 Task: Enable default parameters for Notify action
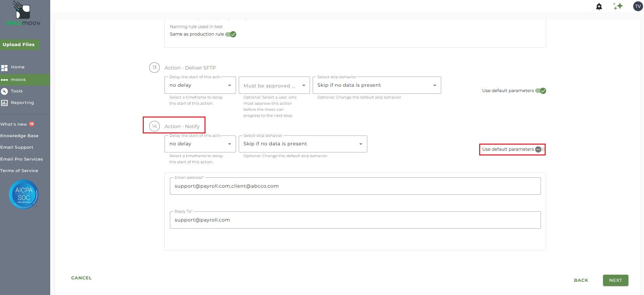pos(540,149)
